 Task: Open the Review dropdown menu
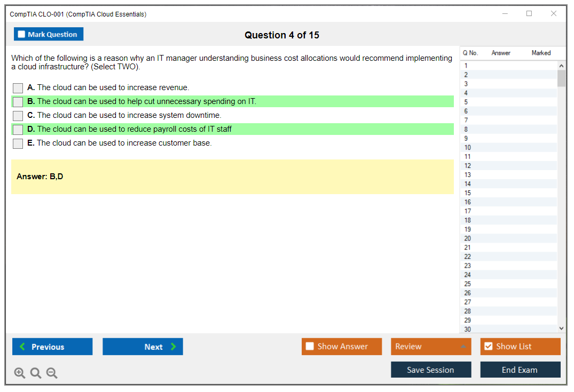(x=430, y=347)
